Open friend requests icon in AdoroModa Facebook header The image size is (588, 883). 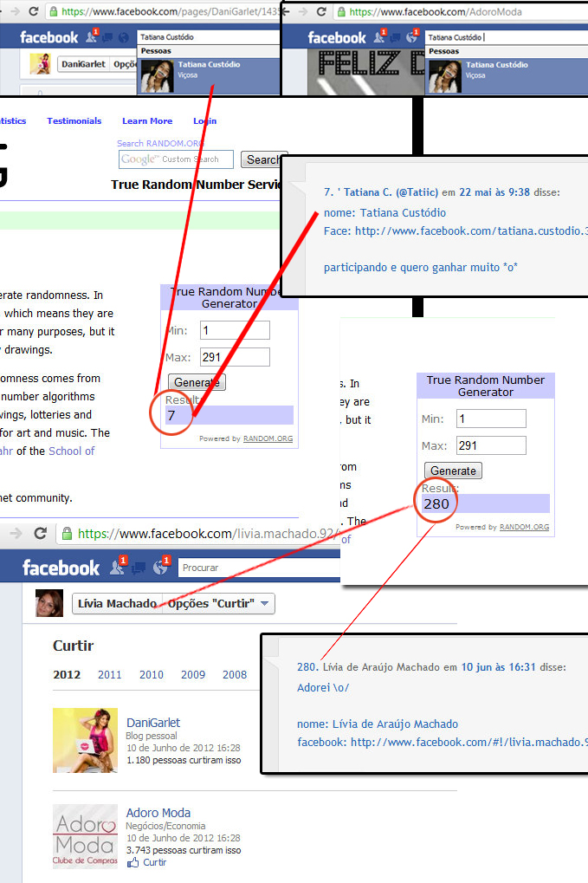tap(379, 38)
